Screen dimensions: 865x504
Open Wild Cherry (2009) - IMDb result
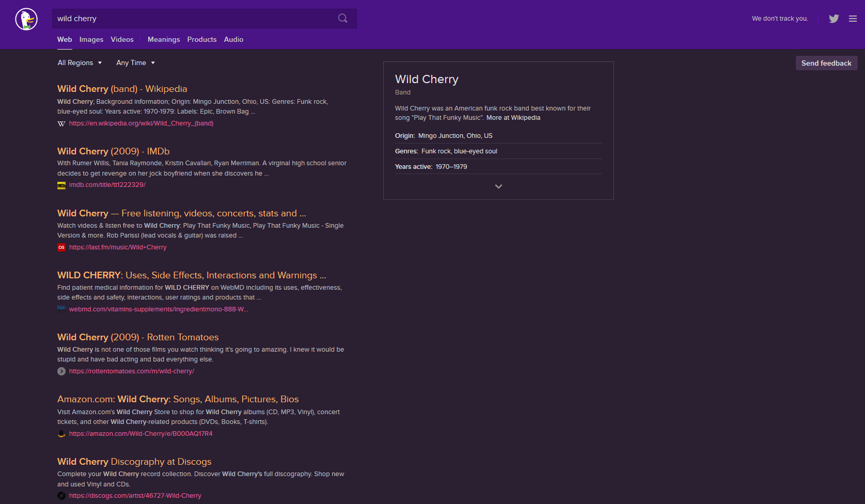pos(114,151)
